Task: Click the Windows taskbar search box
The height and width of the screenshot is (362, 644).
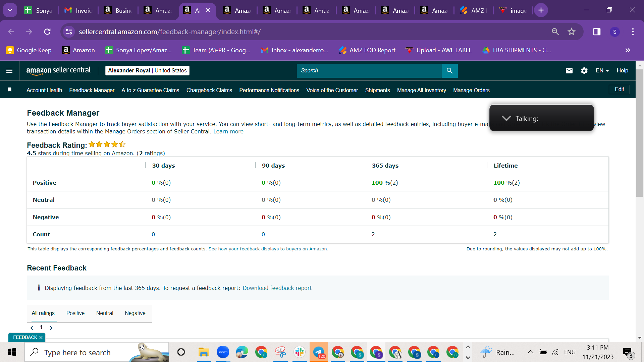Action: (x=97, y=352)
